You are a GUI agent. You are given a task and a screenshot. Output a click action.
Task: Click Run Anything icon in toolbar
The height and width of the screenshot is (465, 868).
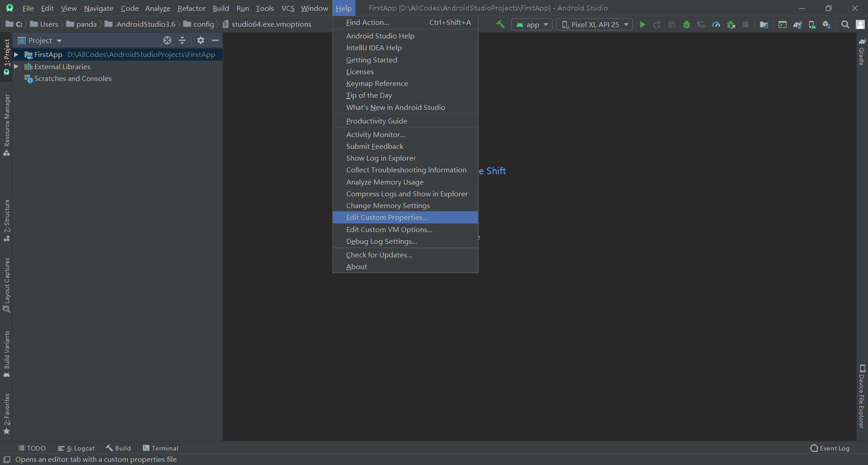click(783, 24)
